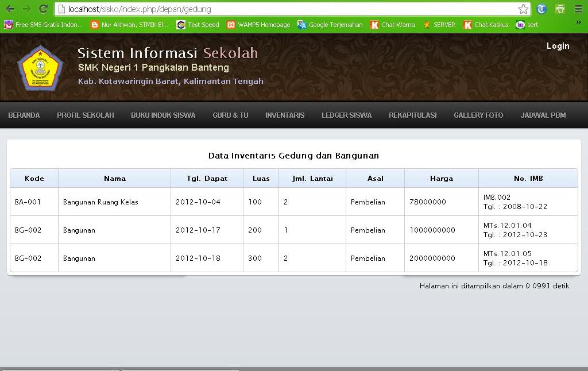Open the BERANDA menu item
Image resolution: width=588 pixels, height=371 pixels.
[24, 115]
